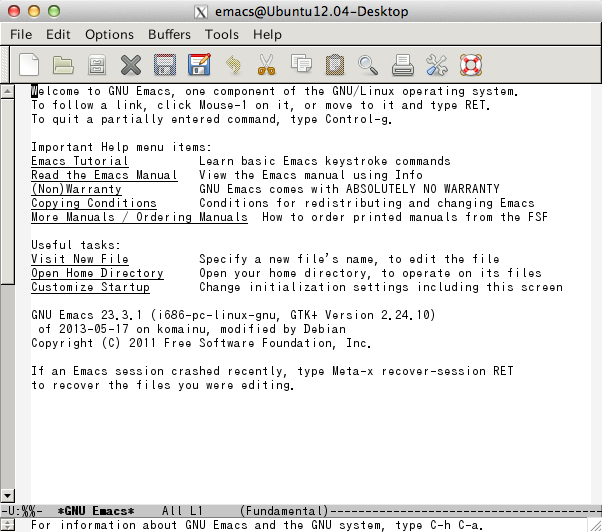Click the Save As floppy-with-pencil icon

point(199,64)
